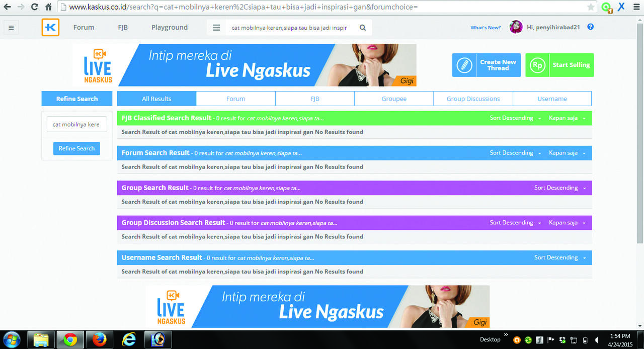The width and height of the screenshot is (644, 349).
Task: Open FJB in the top navigation
Action: point(123,28)
